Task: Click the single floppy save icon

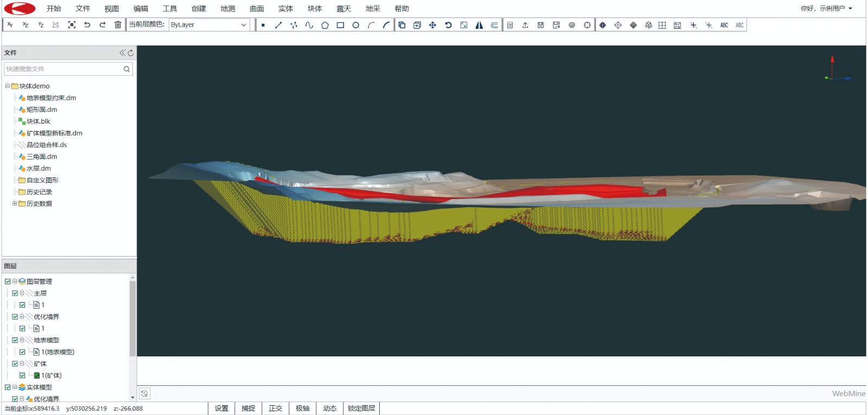Action: pos(541,25)
